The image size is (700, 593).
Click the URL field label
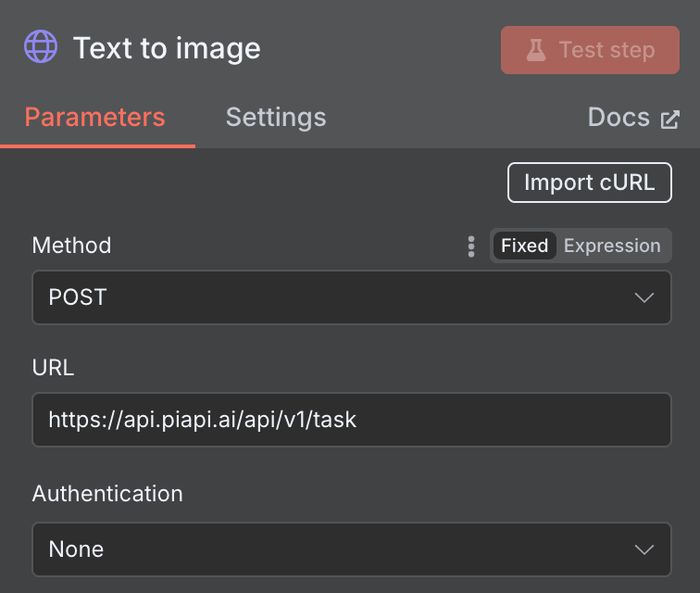[x=53, y=368]
